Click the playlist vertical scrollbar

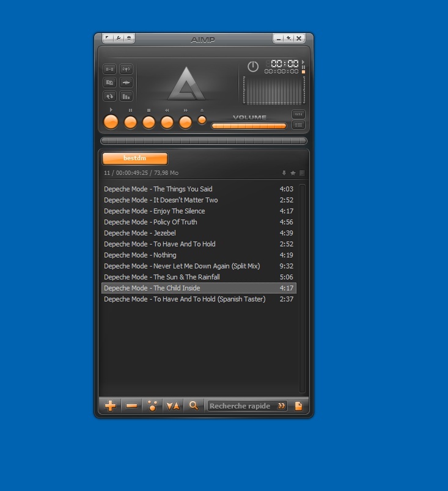point(302,288)
